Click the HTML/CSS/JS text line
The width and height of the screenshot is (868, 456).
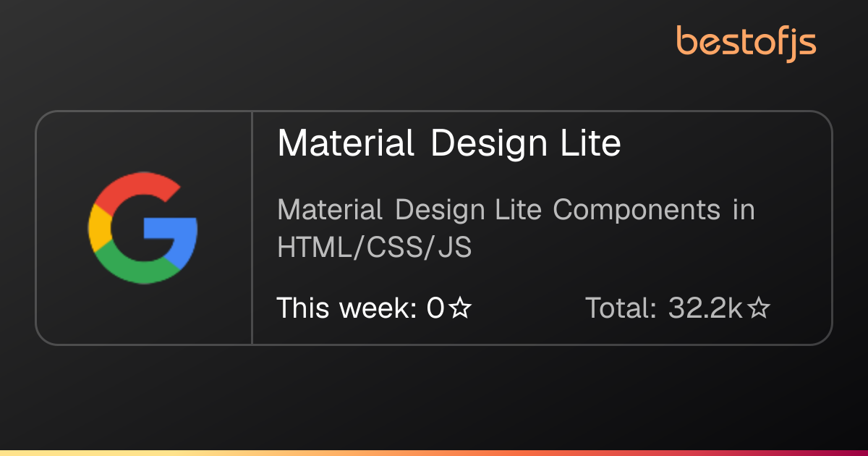click(375, 248)
